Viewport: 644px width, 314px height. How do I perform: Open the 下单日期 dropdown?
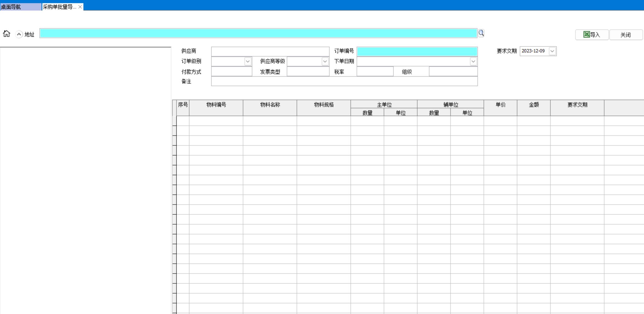473,61
